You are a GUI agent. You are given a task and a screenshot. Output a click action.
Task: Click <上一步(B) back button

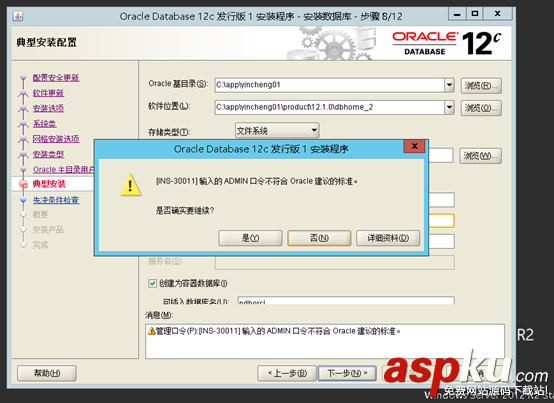coord(287,373)
